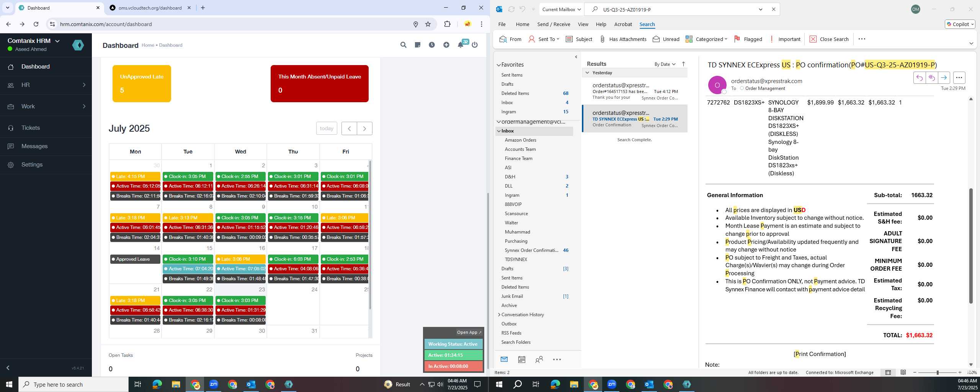Viewport: 980px width, 392px height.
Task: Click the today button on calendar
Action: click(x=327, y=128)
